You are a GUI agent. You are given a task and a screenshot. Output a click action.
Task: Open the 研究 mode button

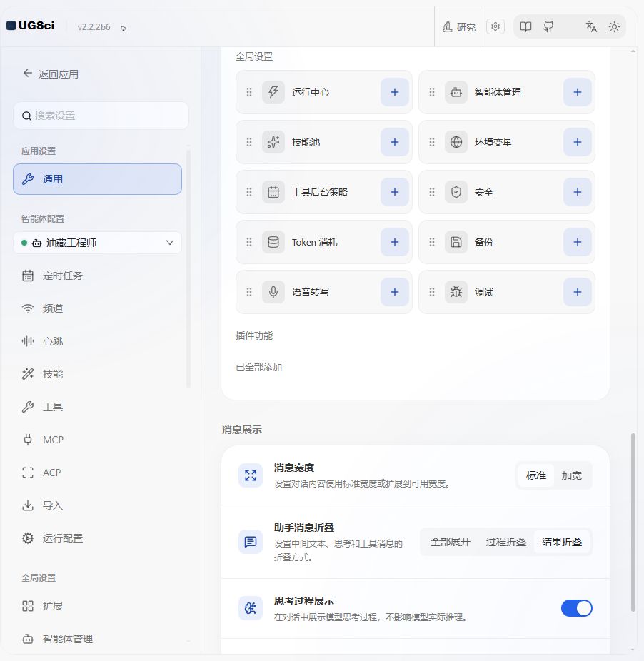(x=459, y=27)
